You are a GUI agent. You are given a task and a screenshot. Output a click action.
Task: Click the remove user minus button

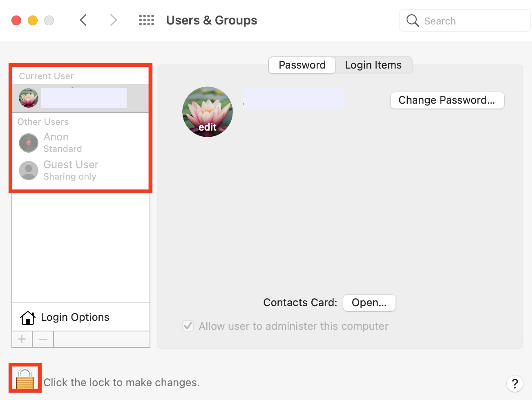pyautogui.click(x=42, y=339)
